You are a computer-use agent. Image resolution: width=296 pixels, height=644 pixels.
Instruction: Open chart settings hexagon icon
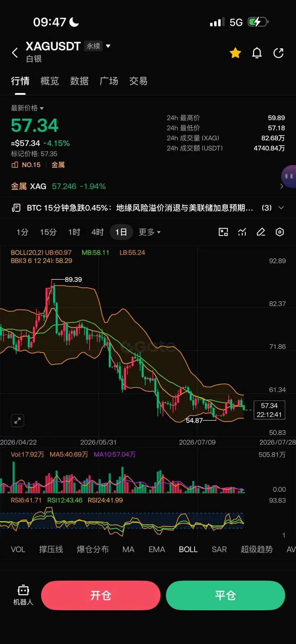(280, 232)
